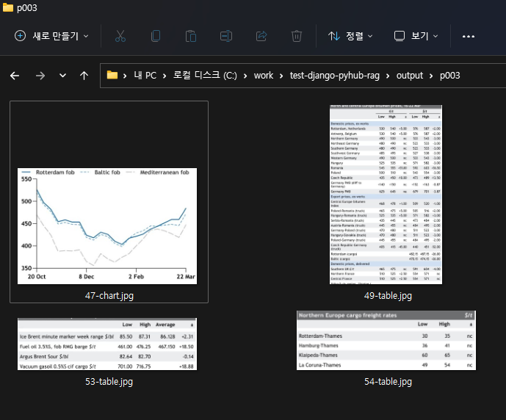Go back with the left arrow

[x=15, y=76]
